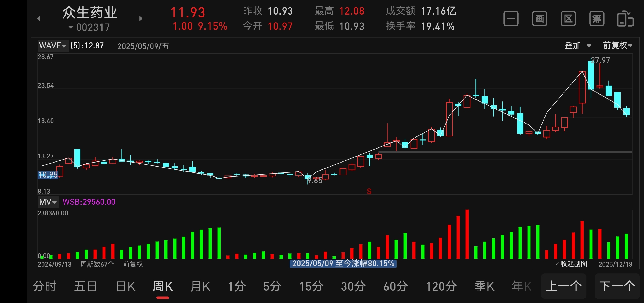This screenshot has width=644, height=303.
Task: Go to next stock with right arrow
Action: tap(141, 19)
